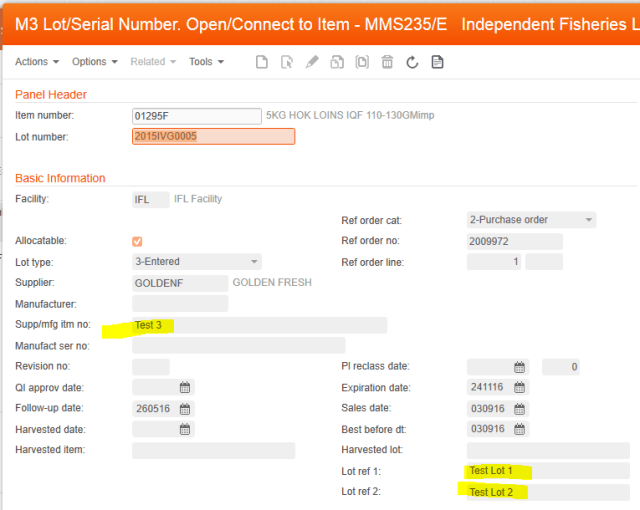Expand the Lot type dropdown
The image size is (640, 510).
tap(254, 262)
